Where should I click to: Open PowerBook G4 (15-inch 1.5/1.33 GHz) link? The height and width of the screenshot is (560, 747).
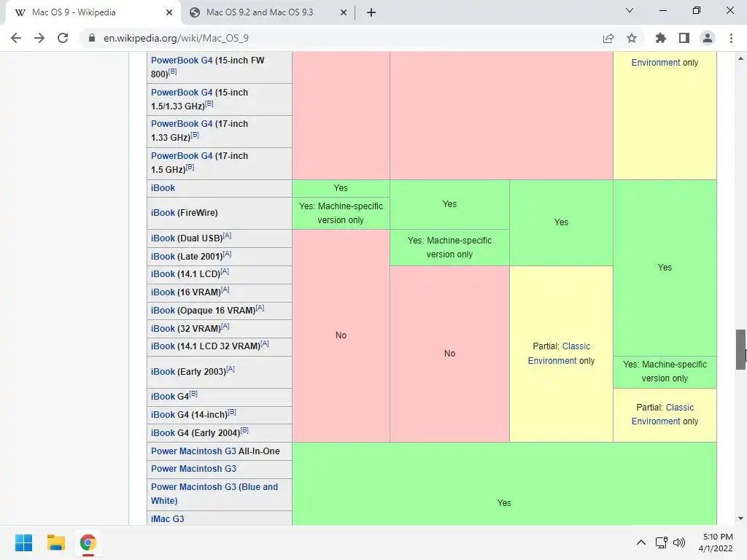(182, 93)
